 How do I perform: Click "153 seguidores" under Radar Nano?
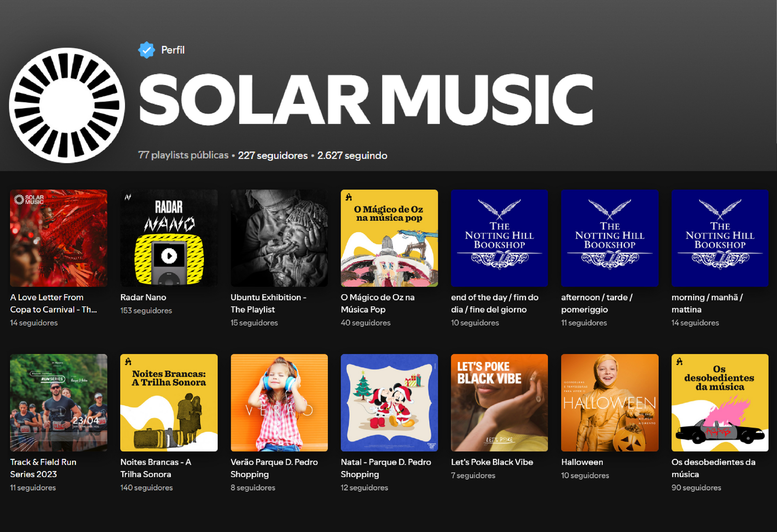146,311
